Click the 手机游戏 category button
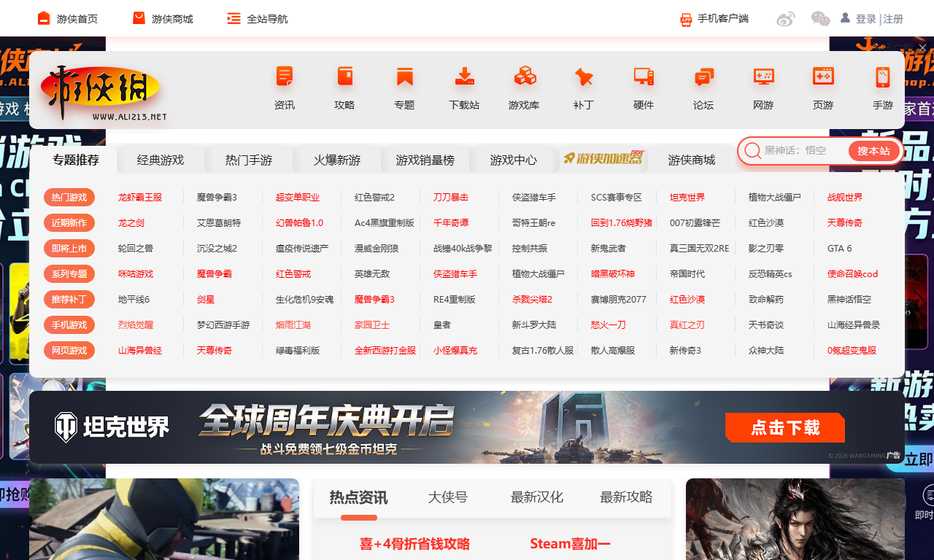 point(69,324)
